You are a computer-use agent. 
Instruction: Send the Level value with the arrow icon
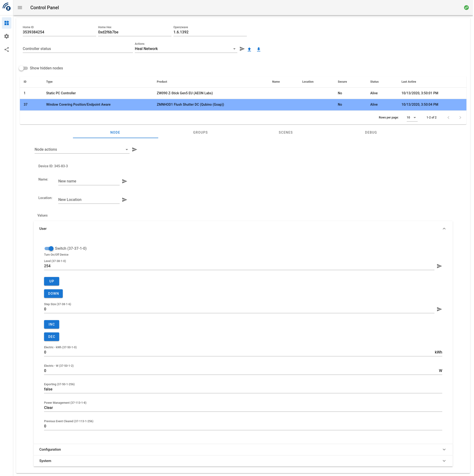click(x=439, y=266)
